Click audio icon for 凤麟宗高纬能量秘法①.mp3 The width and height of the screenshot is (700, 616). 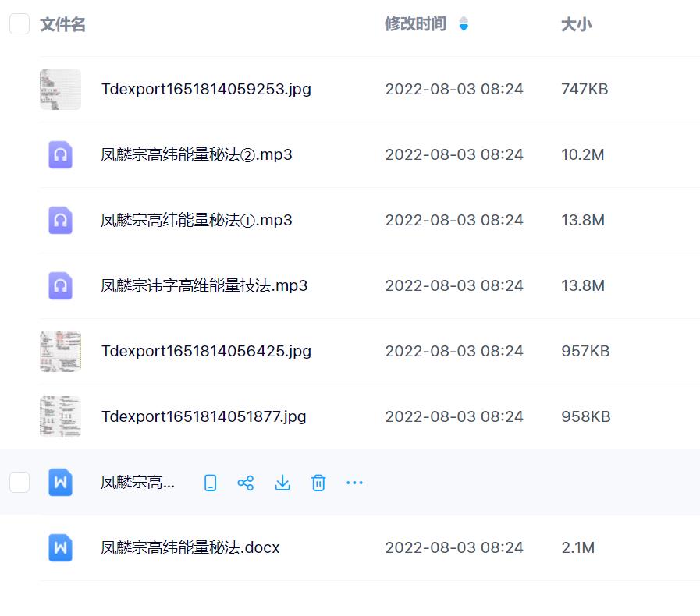click(60, 221)
